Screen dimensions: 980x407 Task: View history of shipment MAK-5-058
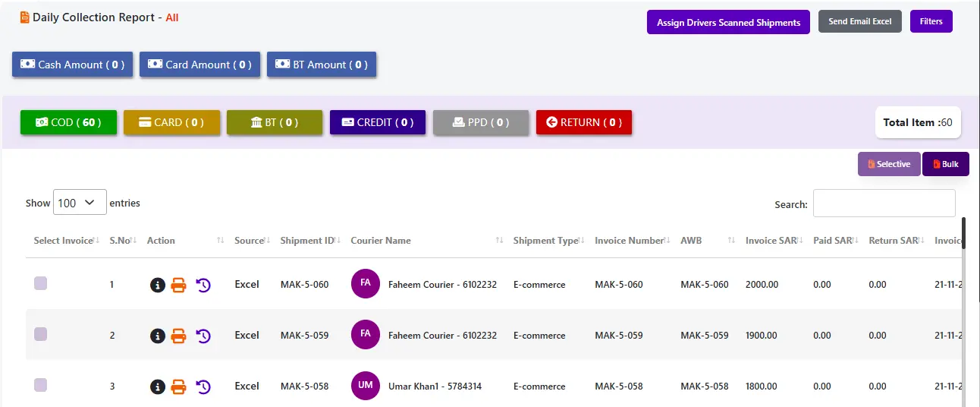pos(203,386)
